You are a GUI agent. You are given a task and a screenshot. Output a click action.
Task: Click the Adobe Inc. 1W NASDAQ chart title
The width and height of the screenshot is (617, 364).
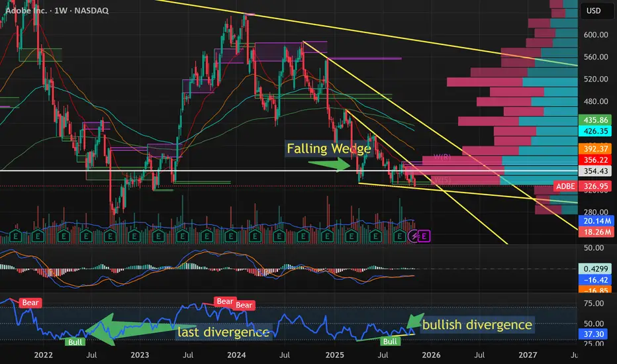click(x=57, y=11)
